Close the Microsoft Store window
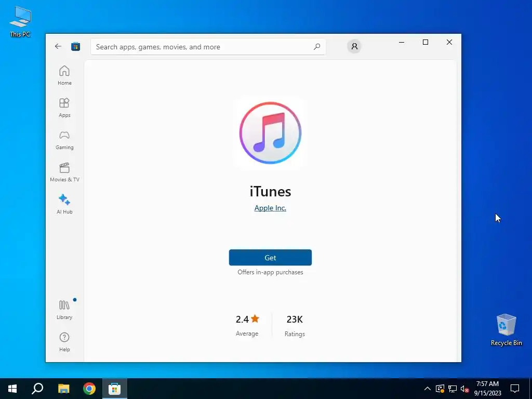Image resolution: width=532 pixels, height=399 pixels. click(449, 42)
